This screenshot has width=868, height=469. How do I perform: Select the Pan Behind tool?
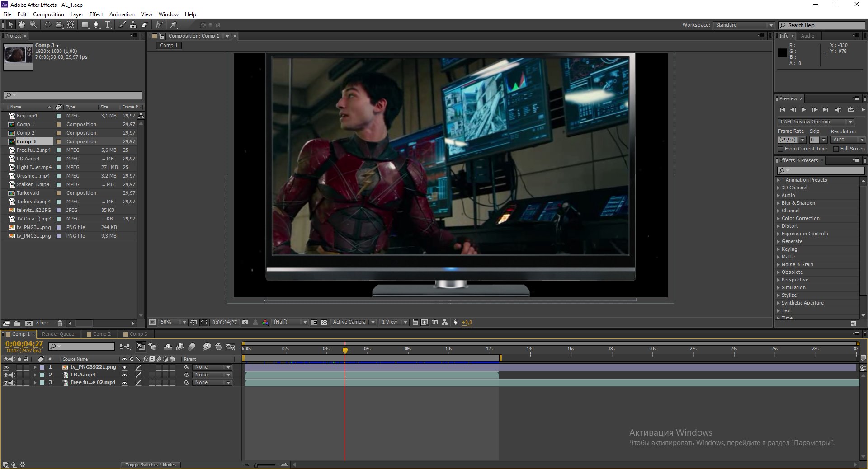coord(71,25)
